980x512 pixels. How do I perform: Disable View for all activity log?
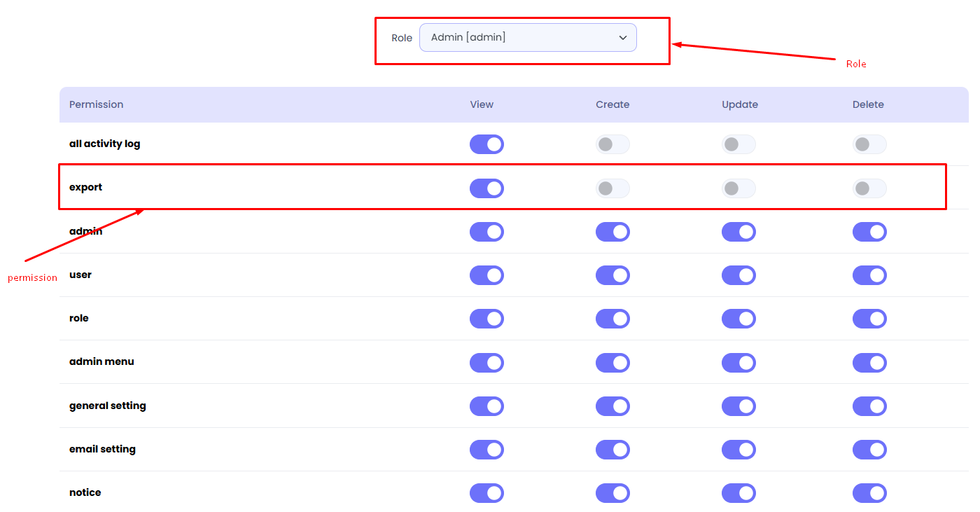point(486,144)
